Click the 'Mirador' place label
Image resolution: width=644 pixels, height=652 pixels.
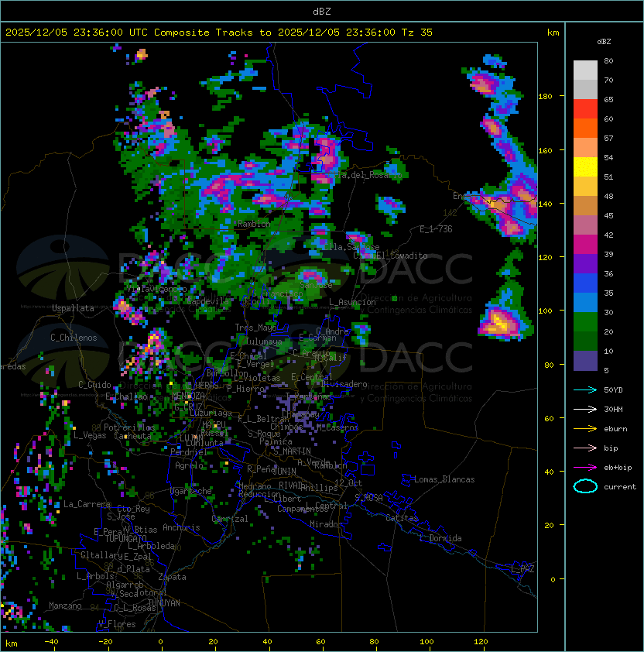(x=326, y=524)
